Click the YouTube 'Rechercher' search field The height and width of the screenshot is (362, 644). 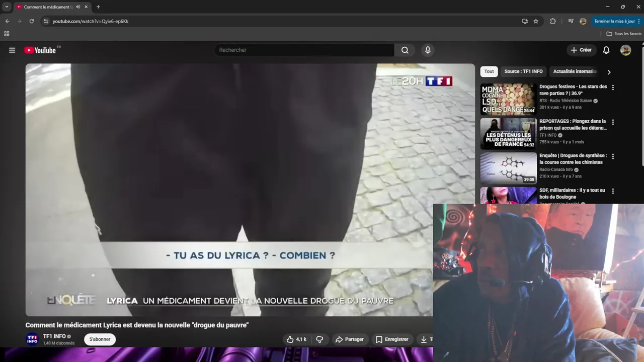(304, 50)
